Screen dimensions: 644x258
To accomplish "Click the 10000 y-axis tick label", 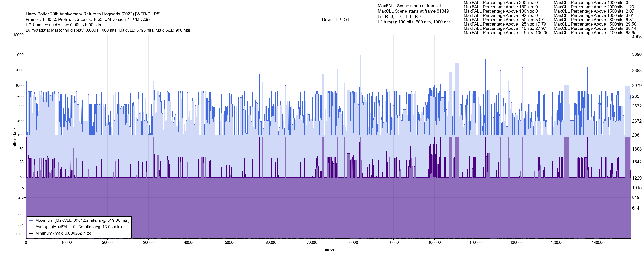I will [18, 35].
